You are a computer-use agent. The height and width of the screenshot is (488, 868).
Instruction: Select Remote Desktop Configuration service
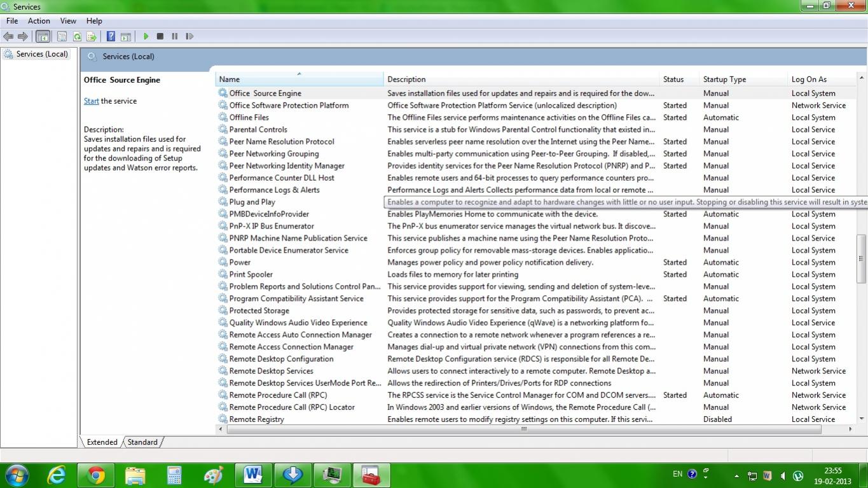281,359
